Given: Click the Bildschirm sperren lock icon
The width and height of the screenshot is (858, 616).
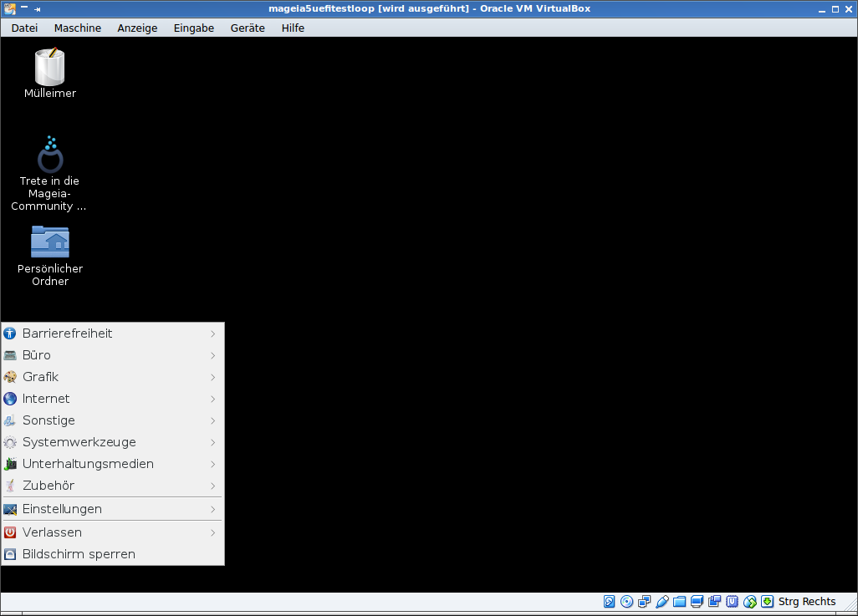Looking at the screenshot, I should point(10,554).
